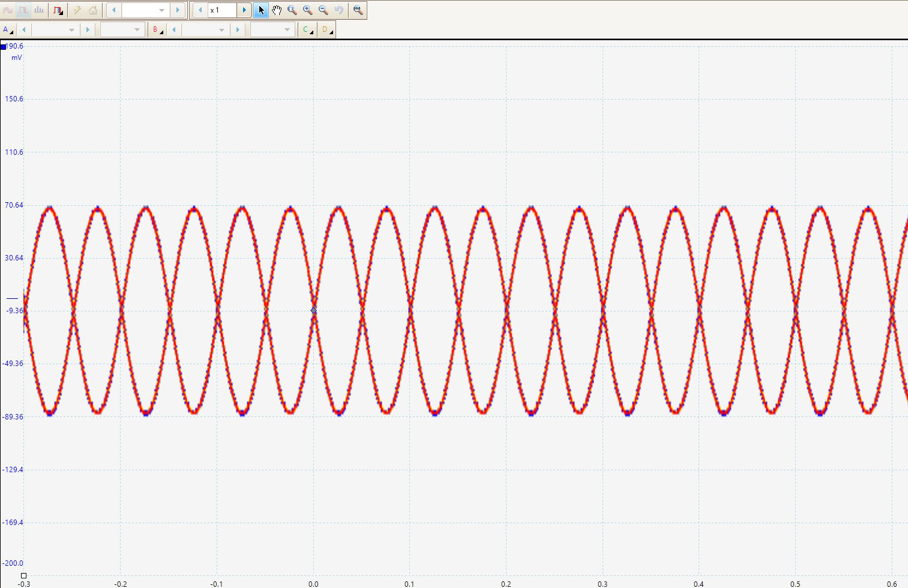Open channel C options button

pos(307,29)
